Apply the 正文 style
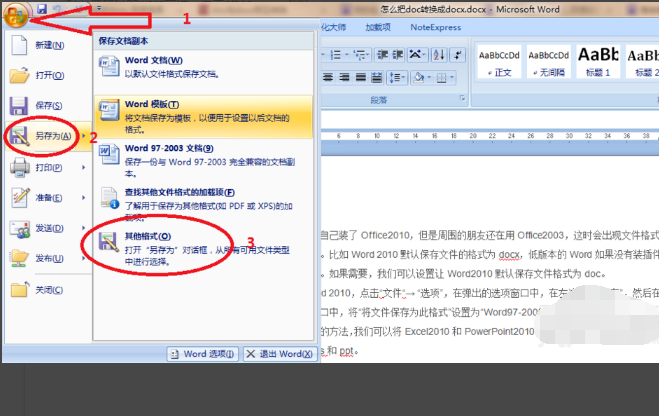Screen dimensions: 659x416 click(x=499, y=62)
